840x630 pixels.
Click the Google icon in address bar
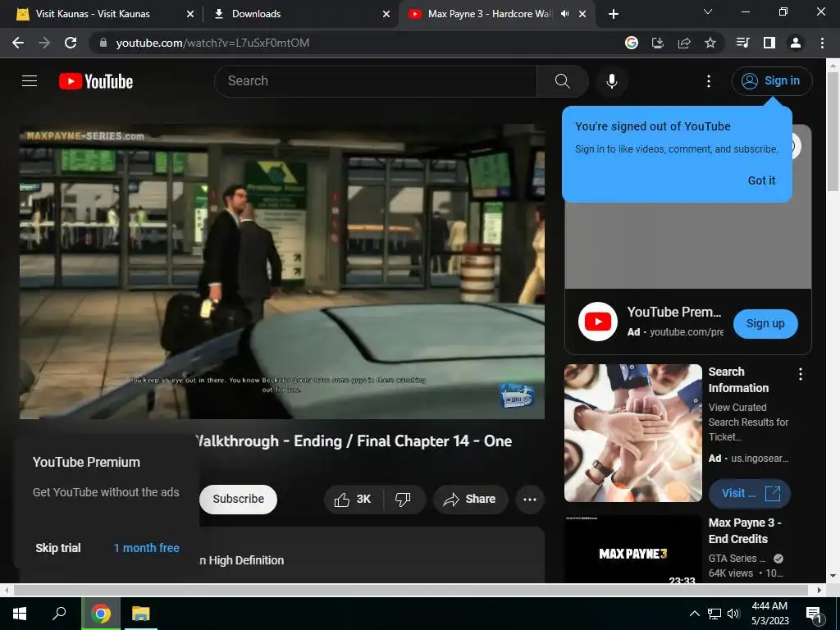tap(632, 43)
